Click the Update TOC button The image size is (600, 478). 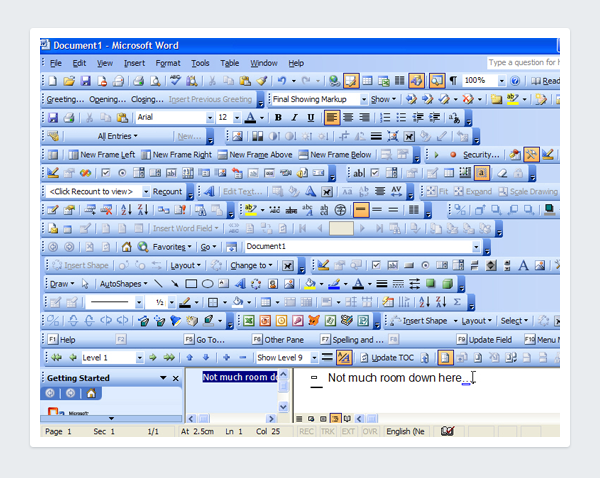click(x=390, y=357)
